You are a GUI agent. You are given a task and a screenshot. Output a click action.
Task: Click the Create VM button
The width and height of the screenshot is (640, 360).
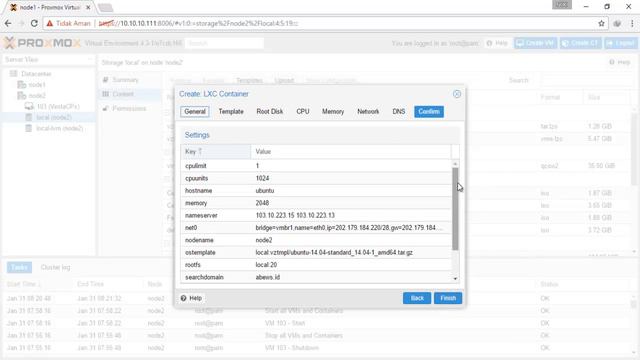(535, 43)
